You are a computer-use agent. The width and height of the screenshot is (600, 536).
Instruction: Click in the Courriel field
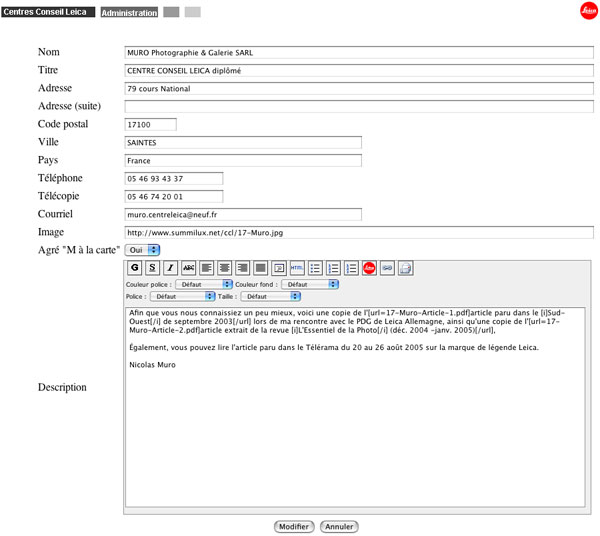(243, 214)
